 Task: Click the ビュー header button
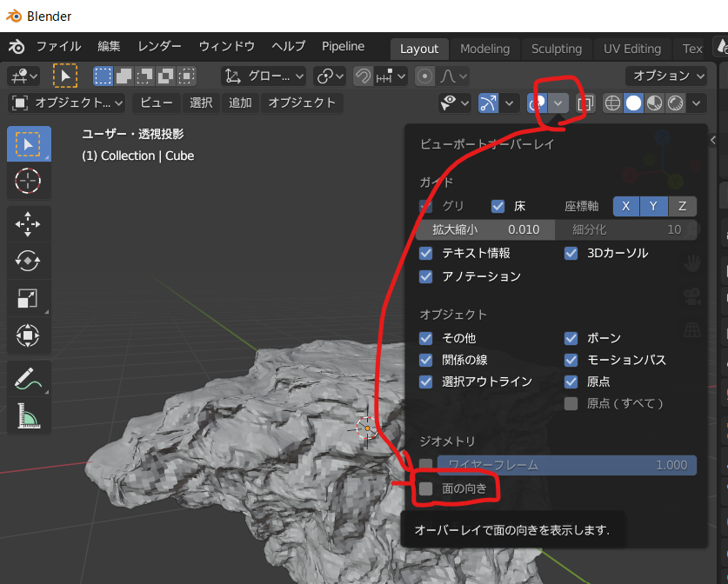pyautogui.click(x=157, y=103)
